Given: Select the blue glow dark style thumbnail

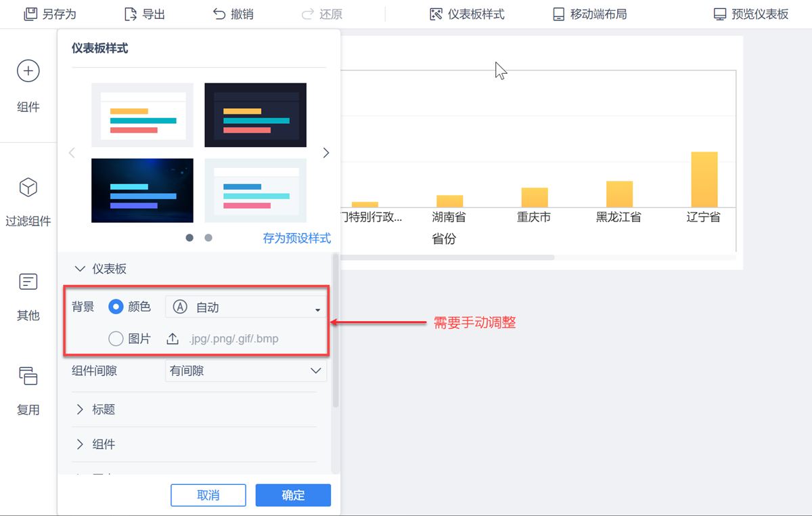Looking at the screenshot, I should click(142, 190).
